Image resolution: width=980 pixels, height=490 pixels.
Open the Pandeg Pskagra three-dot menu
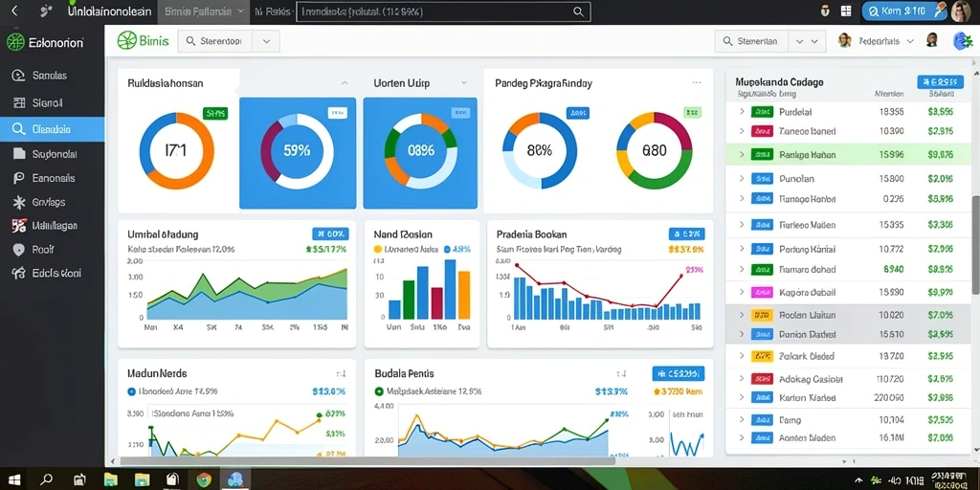pos(697,82)
